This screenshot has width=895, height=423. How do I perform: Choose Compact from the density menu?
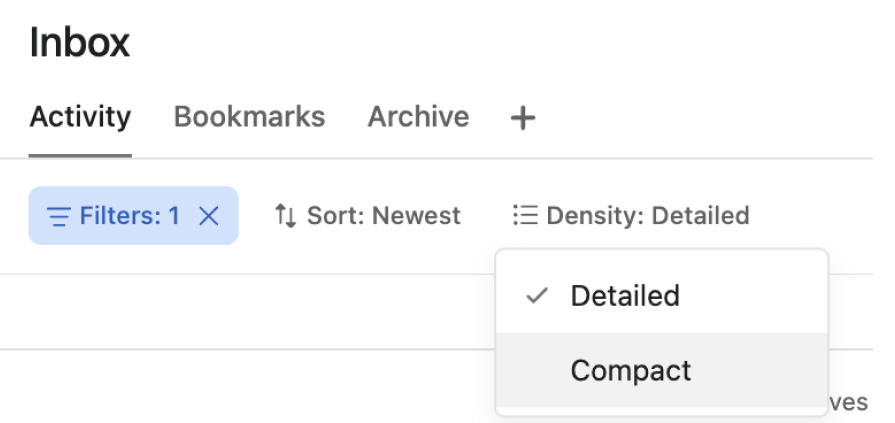631,371
